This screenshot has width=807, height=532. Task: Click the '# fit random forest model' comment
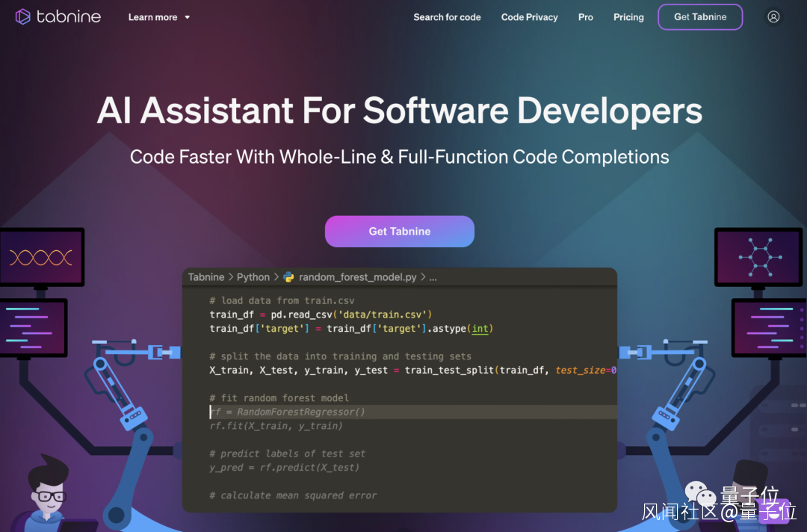[x=279, y=398]
